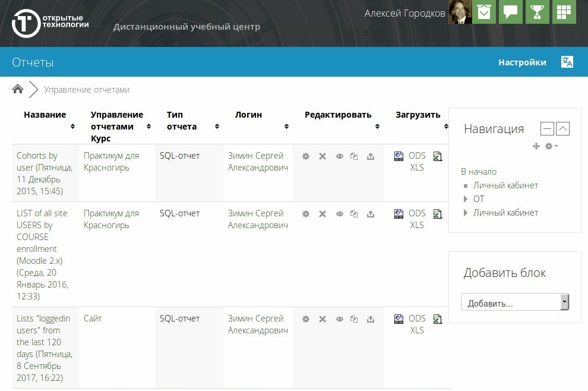Viewport: 588px width, 391px height.
Task: Open the calendar checkmark icon in header
Action: [483, 12]
